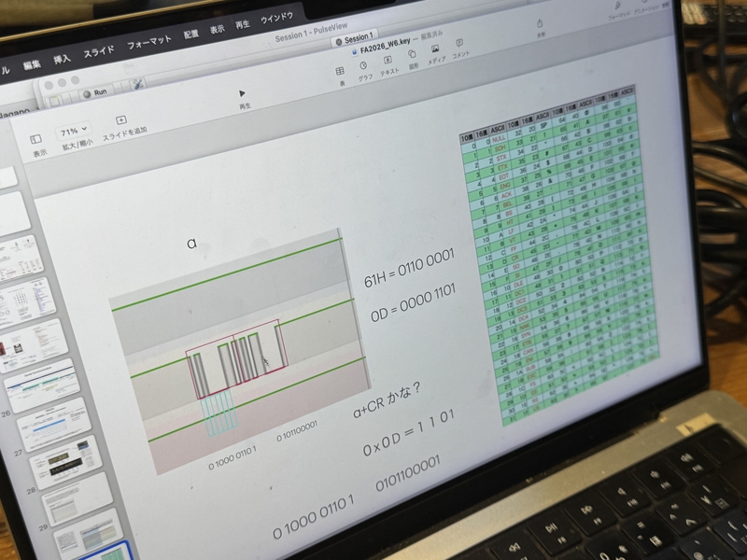Open the PulseView settings tools icon
Image resolution: width=747 pixels, height=560 pixels.
coord(138,84)
